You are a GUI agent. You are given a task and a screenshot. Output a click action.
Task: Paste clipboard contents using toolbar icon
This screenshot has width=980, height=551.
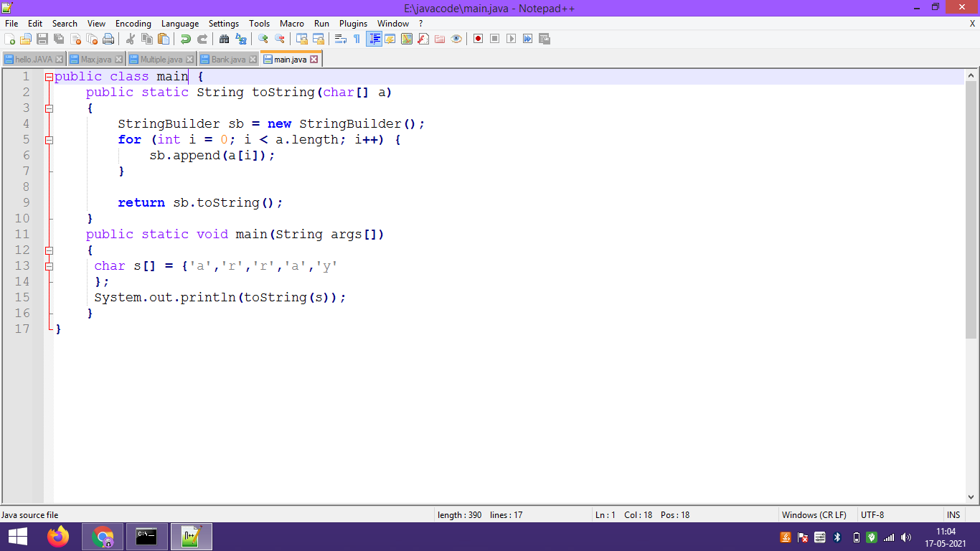click(x=162, y=39)
